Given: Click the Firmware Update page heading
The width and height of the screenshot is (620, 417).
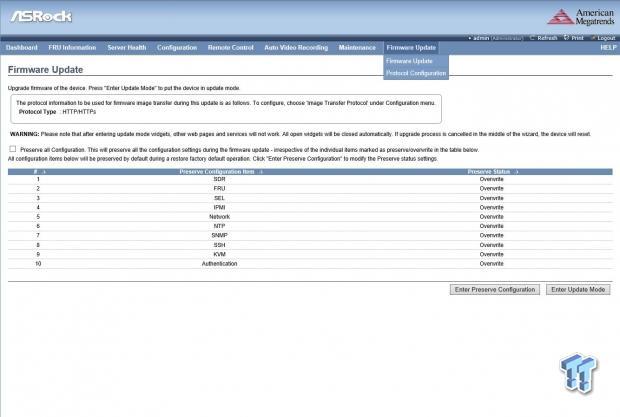Looking at the screenshot, I should [45, 70].
